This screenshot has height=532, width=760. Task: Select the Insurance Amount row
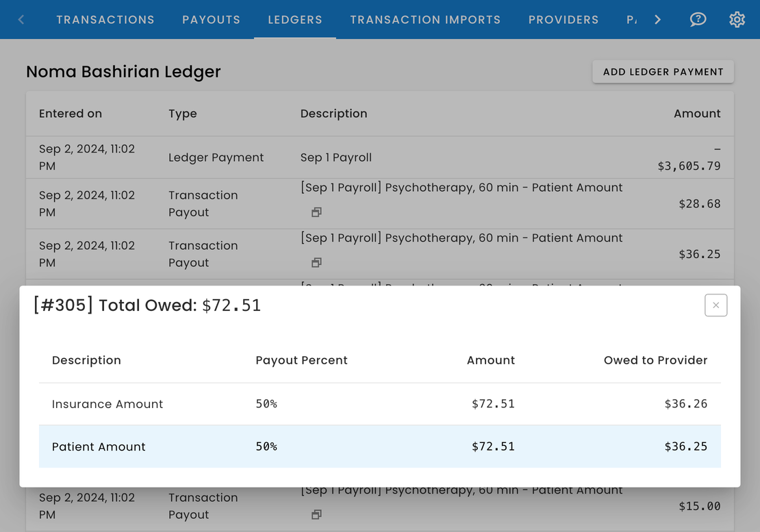(379, 404)
